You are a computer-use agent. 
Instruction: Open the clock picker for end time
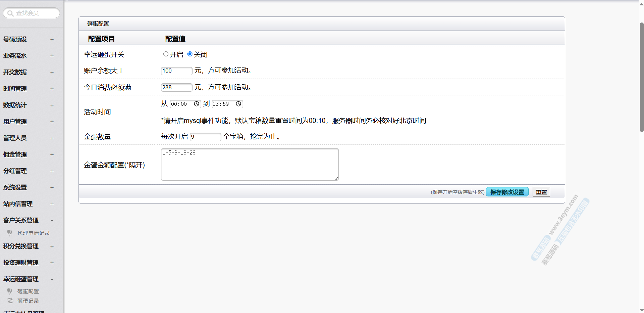238,104
